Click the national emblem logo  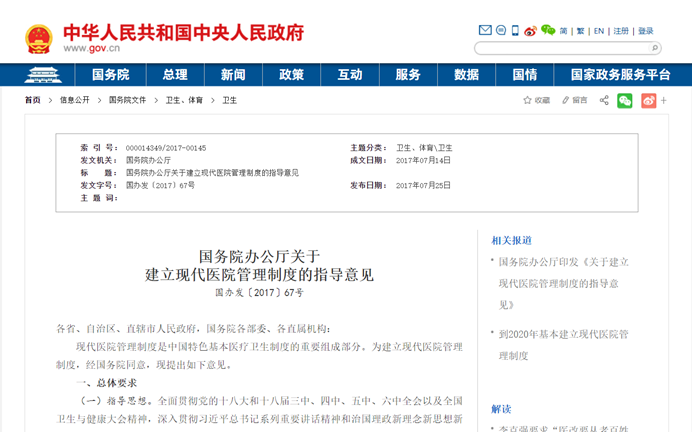[x=39, y=39]
